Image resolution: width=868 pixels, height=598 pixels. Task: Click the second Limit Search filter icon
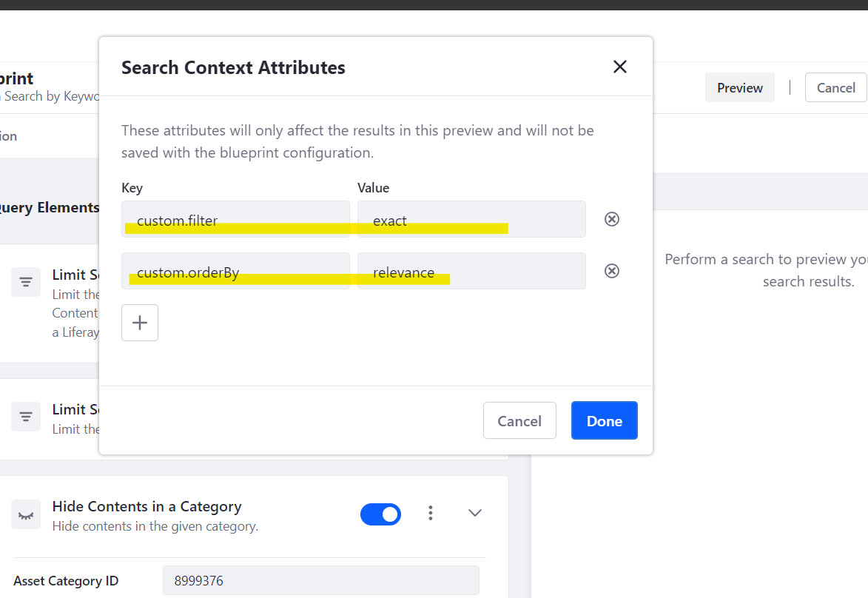tap(26, 417)
